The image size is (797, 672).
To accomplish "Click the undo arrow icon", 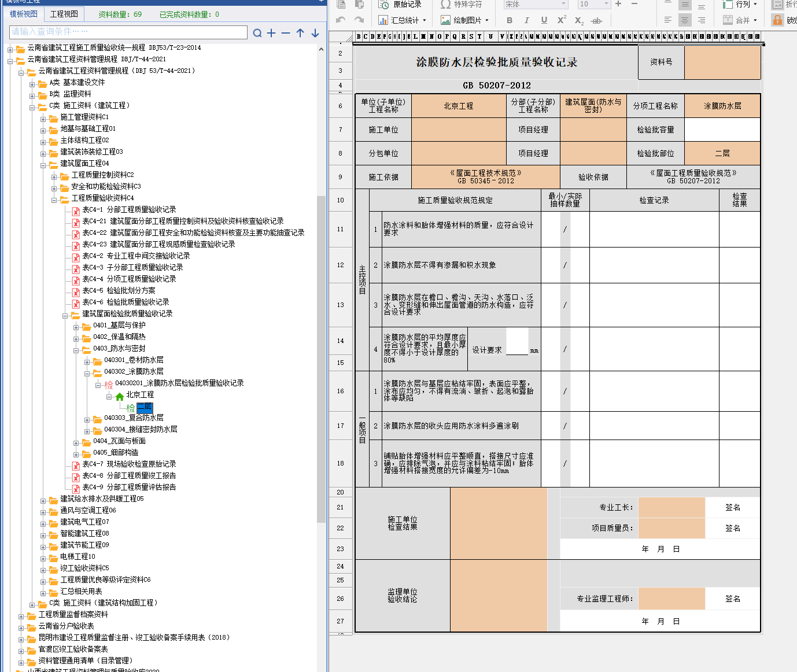I will coord(341,20).
